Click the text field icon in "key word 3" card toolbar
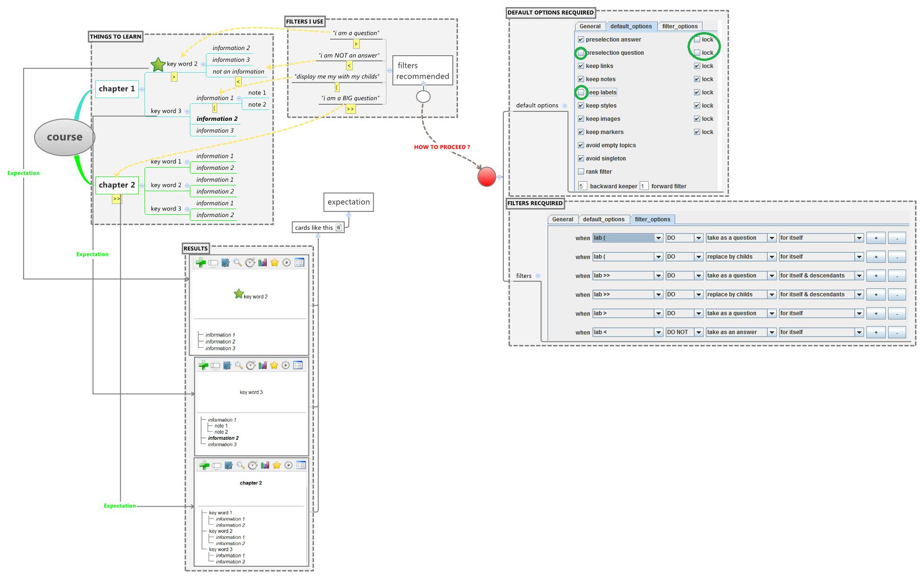This screenshot has height=579, width=924. pyautogui.click(x=215, y=365)
